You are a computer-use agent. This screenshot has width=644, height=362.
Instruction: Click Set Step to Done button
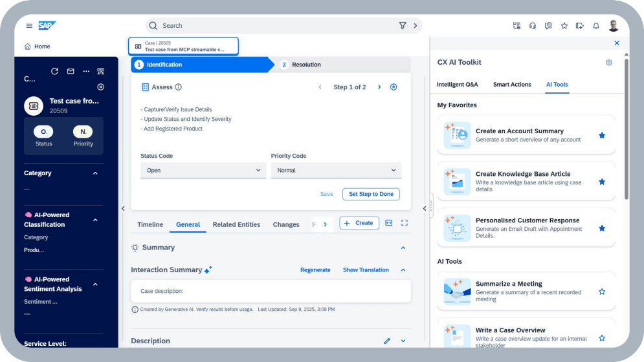372,194
